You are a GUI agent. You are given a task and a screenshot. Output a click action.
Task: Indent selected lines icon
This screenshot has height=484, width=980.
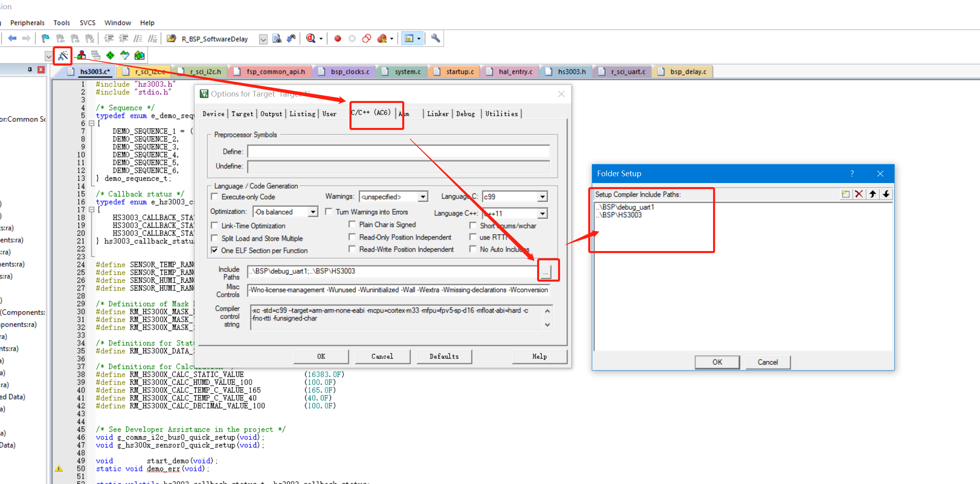tap(109, 39)
